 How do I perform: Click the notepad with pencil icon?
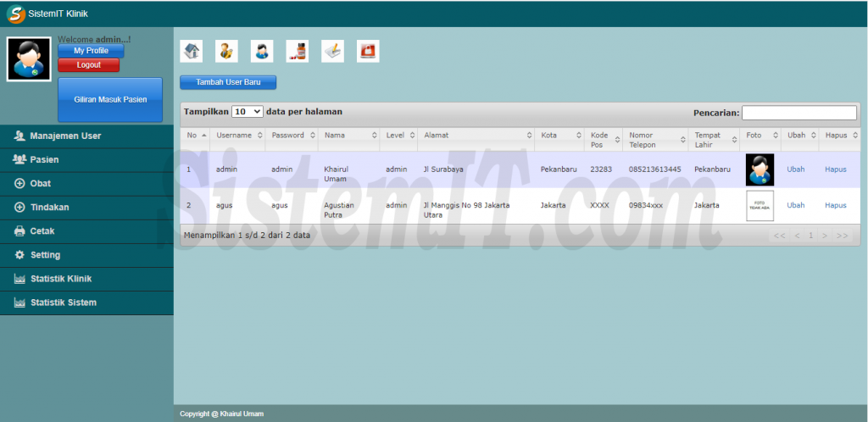point(332,52)
